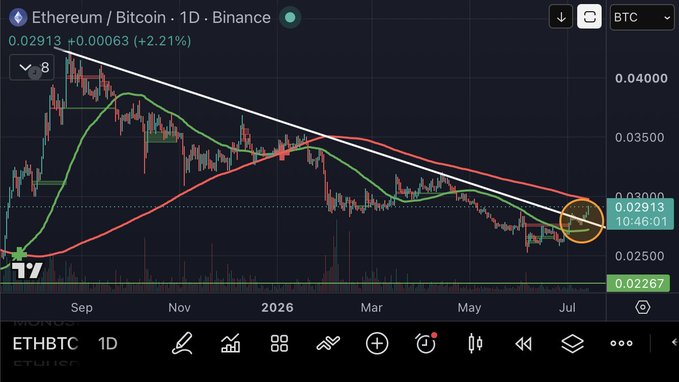
Task: Toggle the fullscreen frame button
Action: pos(589,17)
